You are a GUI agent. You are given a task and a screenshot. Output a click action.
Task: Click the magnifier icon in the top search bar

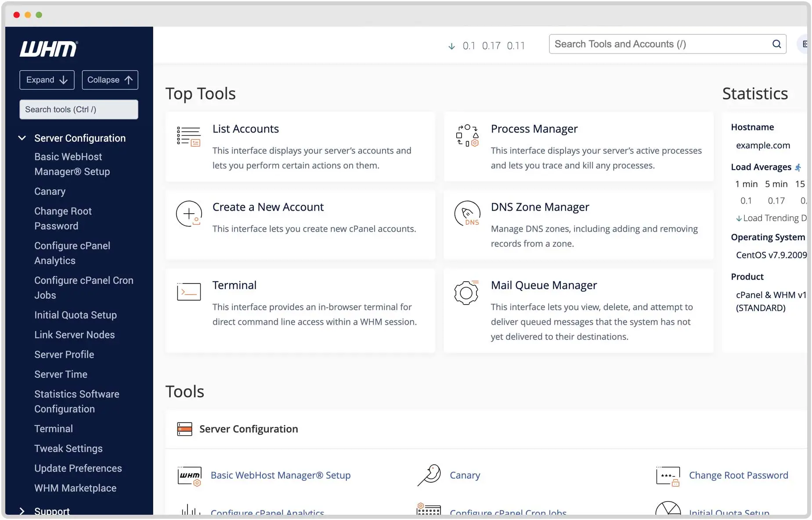click(776, 44)
